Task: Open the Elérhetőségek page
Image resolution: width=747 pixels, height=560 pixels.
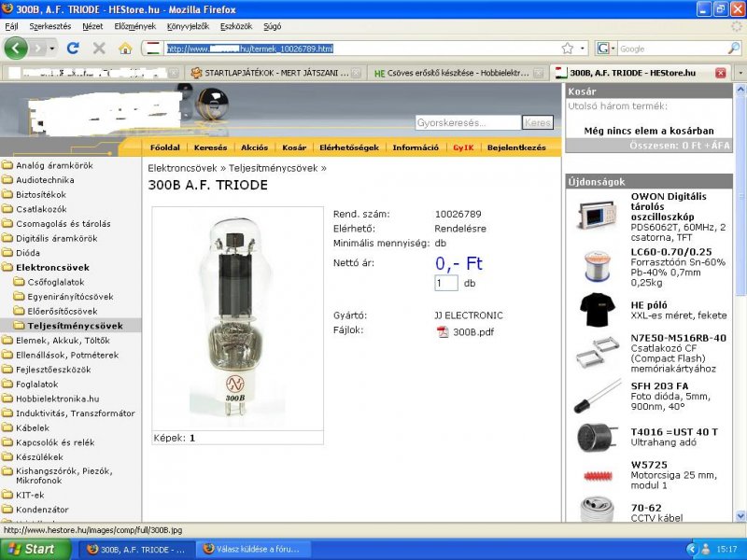Action: [349, 147]
